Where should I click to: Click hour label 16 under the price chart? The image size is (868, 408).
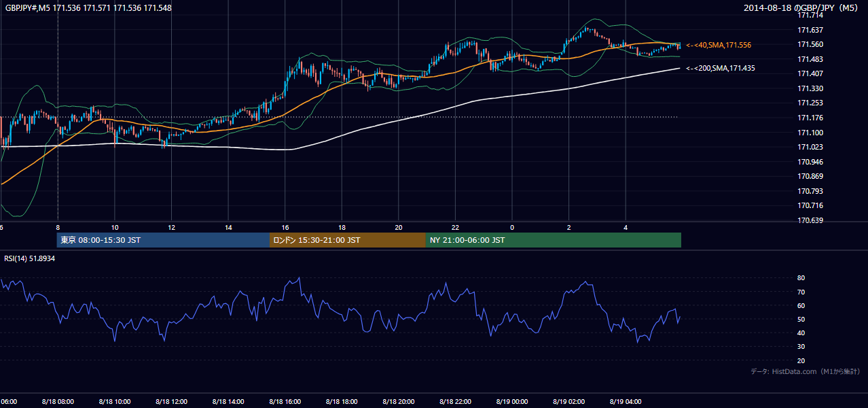285,227
